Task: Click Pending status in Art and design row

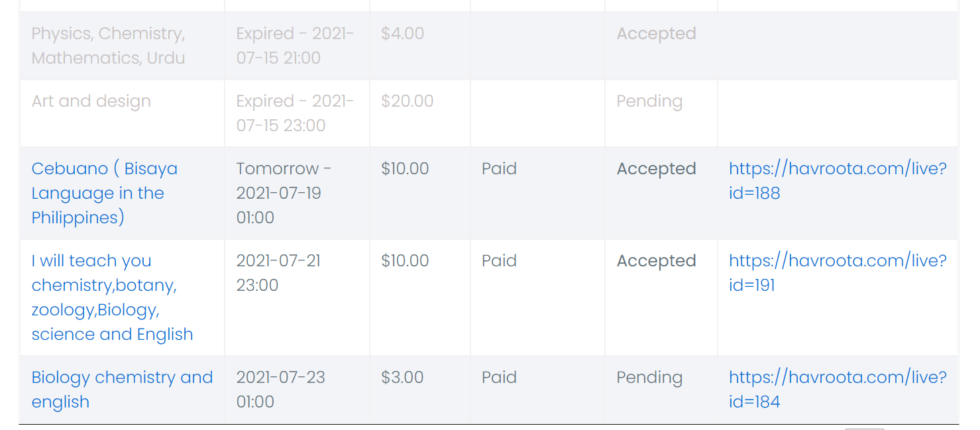Action: (649, 101)
